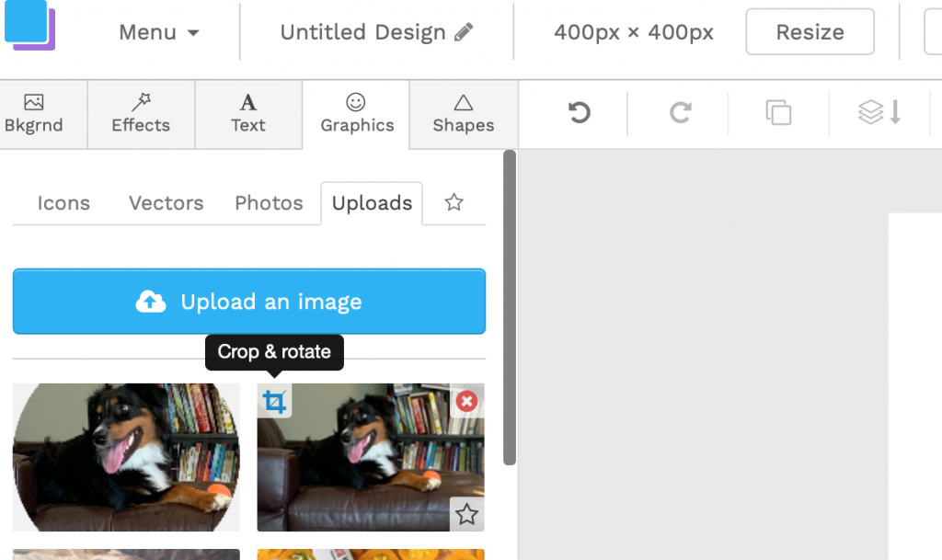This screenshot has height=560, width=942.
Task: Favorite the dog photo with star
Action: click(x=466, y=514)
